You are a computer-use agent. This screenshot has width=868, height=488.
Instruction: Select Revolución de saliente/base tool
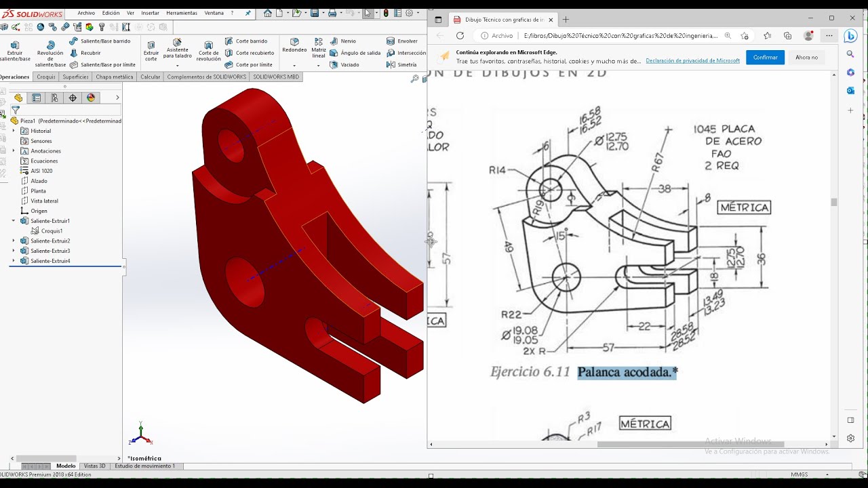click(x=50, y=54)
